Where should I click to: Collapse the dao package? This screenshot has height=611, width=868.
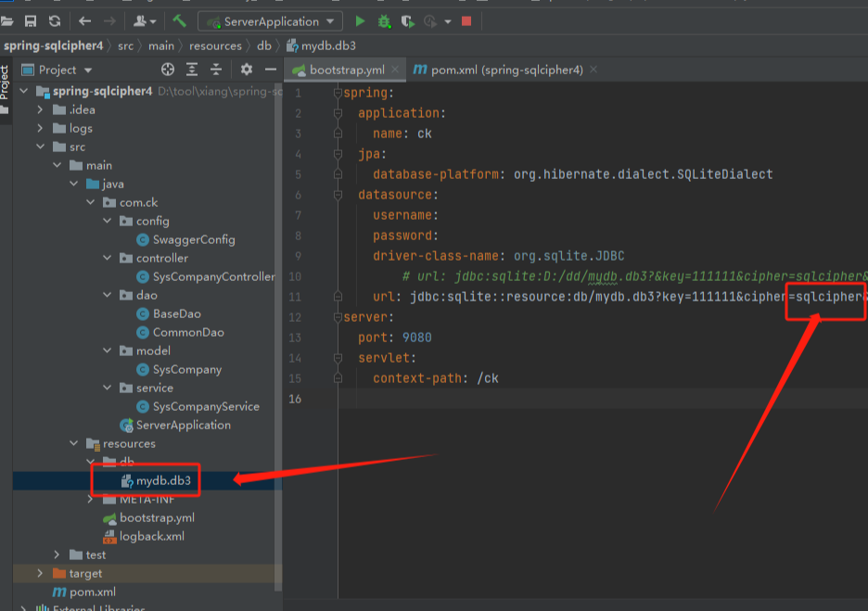click(x=107, y=295)
